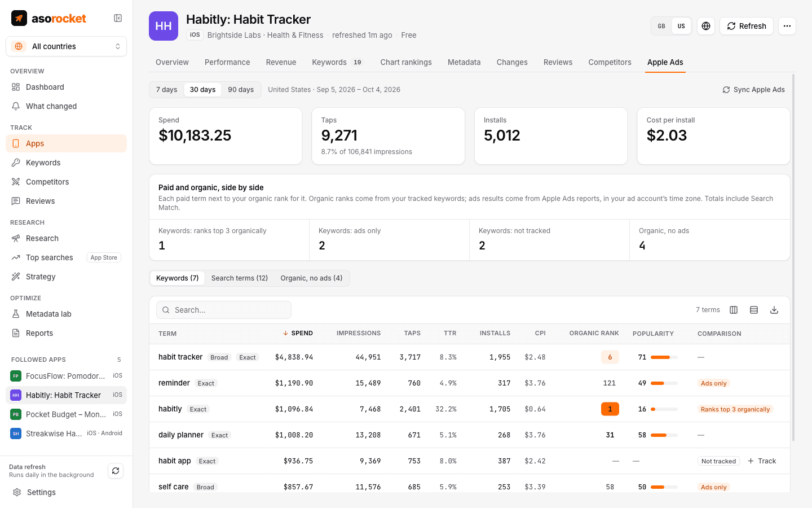812x508 pixels.
Task: Show Keywords (7) list
Action: click(x=178, y=278)
